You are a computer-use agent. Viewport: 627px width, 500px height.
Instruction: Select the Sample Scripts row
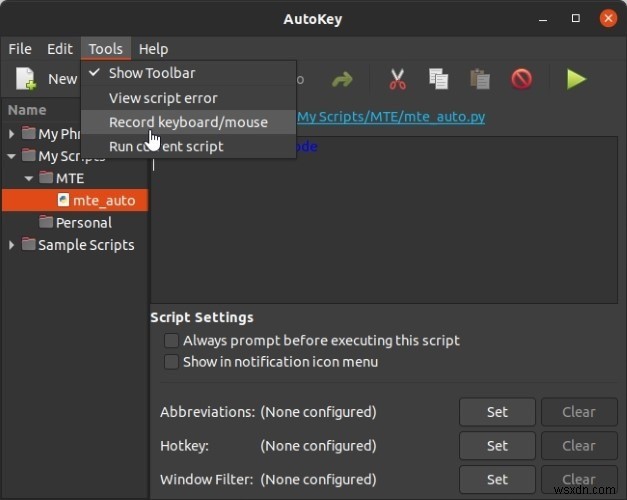click(75, 244)
